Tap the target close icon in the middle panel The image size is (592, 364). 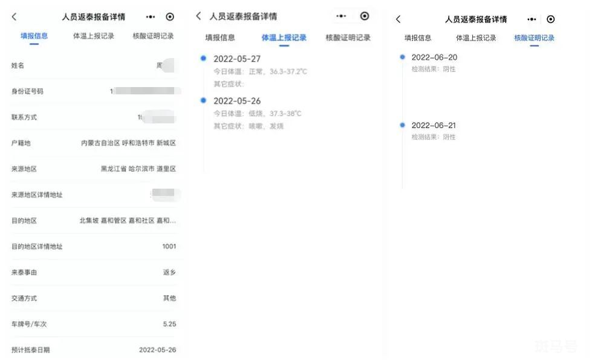coord(365,16)
